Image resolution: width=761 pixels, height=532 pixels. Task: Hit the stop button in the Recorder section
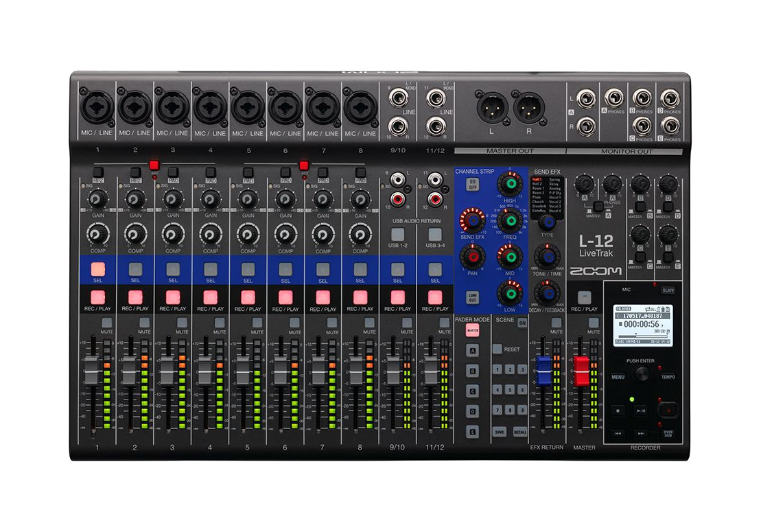pyautogui.click(x=618, y=410)
